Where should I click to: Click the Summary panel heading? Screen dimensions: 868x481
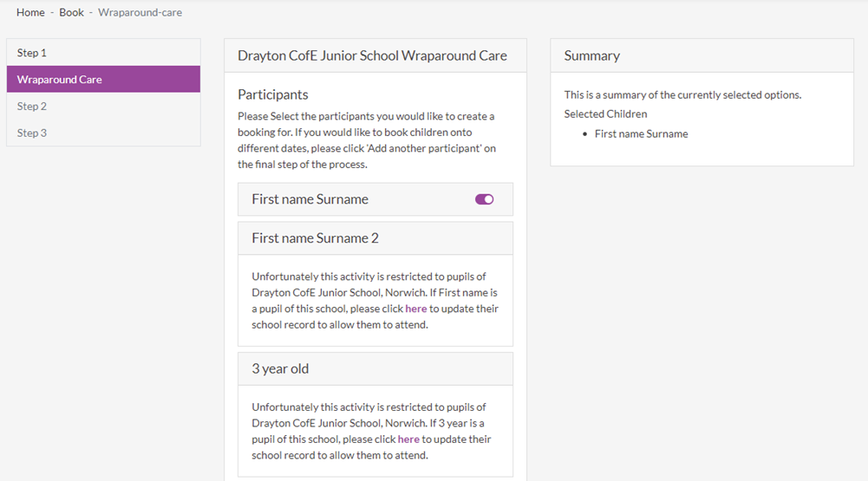(x=591, y=56)
